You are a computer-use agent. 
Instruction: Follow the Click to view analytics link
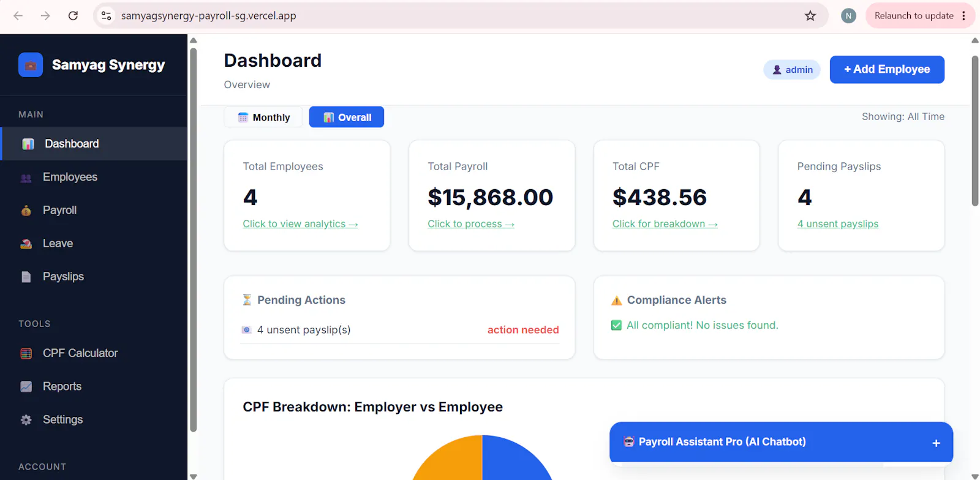coord(300,224)
